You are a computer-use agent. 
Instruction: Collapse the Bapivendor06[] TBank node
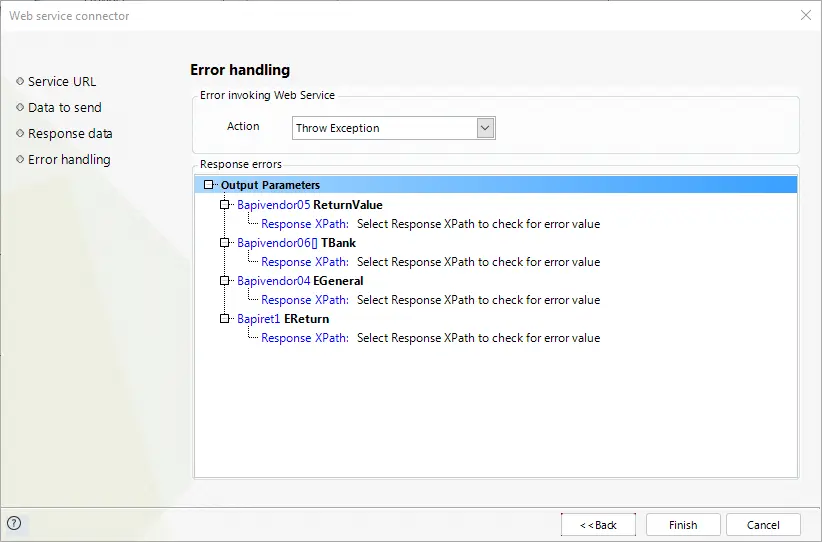(x=224, y=243)
